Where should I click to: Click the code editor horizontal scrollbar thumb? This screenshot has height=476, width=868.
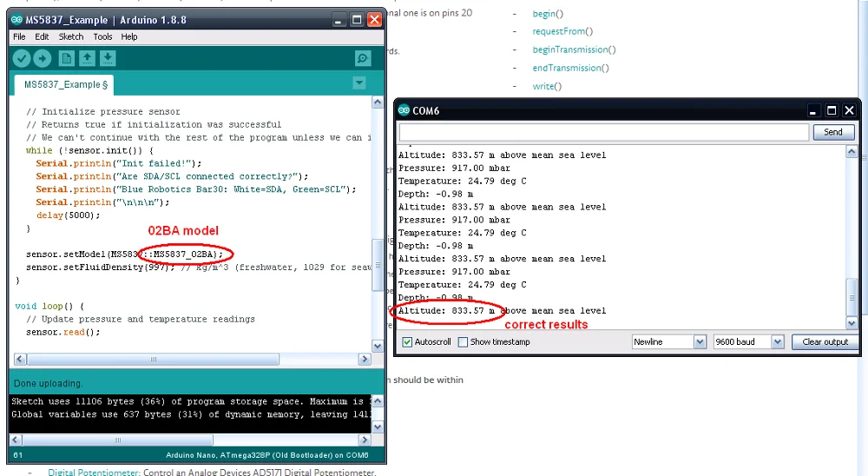pyautogui.click(x=153, y=359)
